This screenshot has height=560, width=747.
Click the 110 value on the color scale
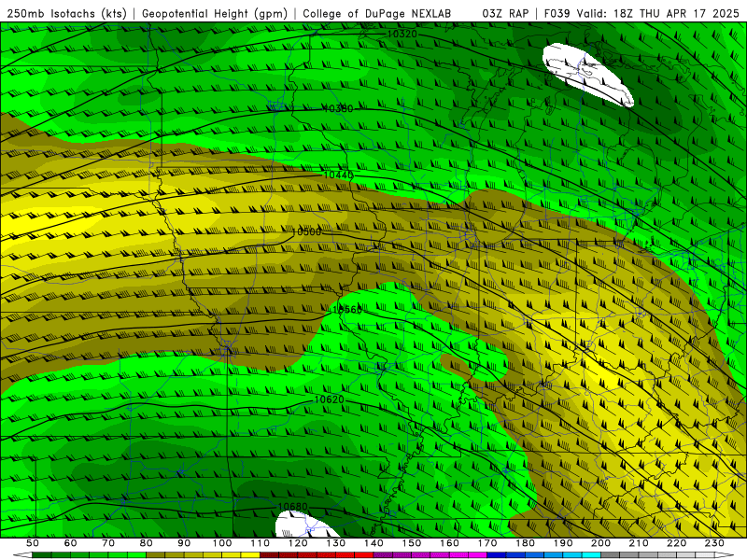point(261,543)
